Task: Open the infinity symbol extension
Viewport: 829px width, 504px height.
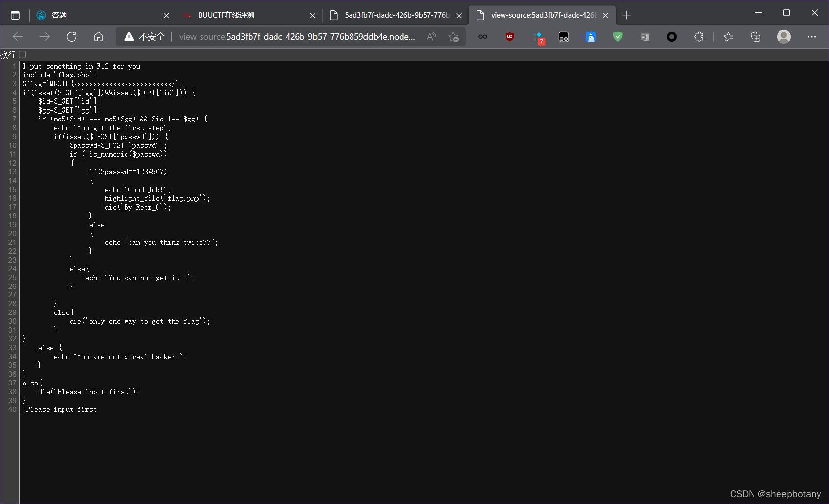Action: pyautogui.click(x=483, y=37)
